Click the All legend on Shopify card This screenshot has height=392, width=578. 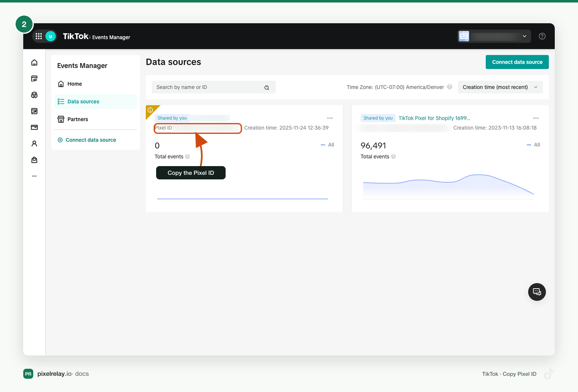pos(534,145)
